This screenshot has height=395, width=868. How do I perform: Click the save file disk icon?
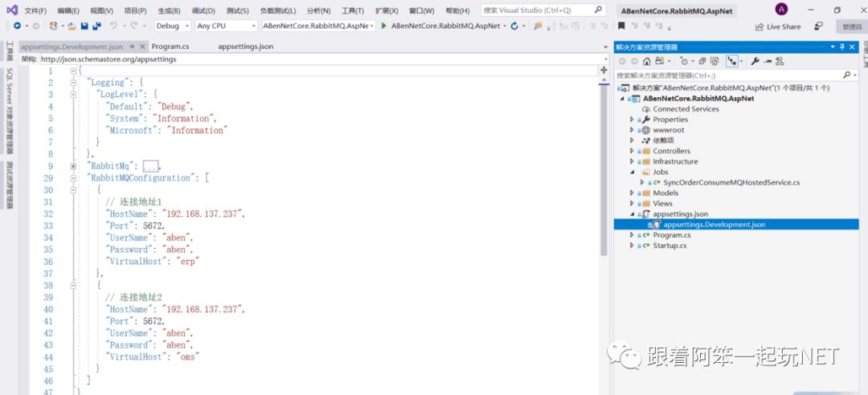tap(84, 26)
